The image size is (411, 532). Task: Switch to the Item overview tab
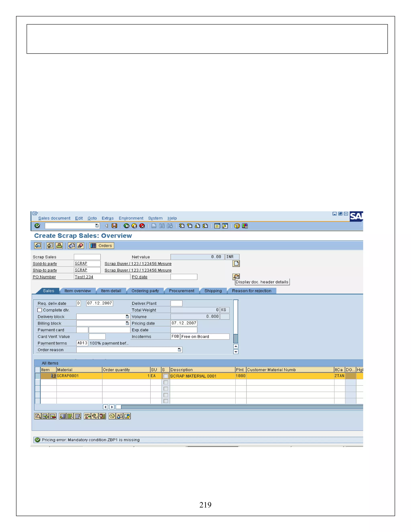(x=77, y=291)
